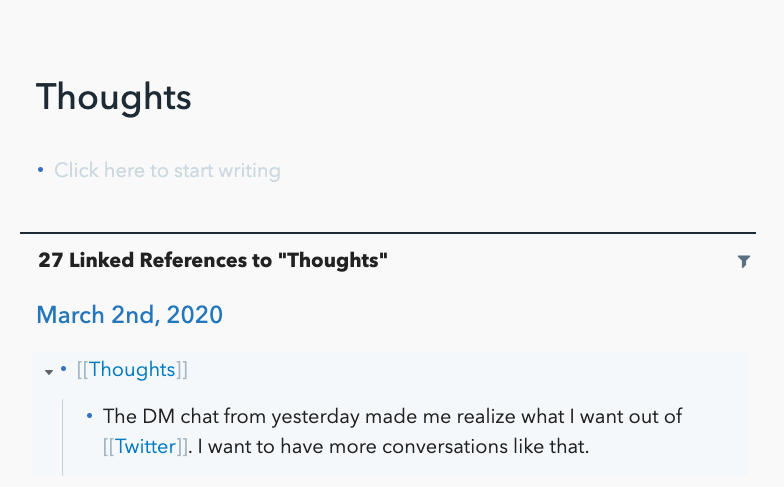Collapse the [[Thoughts]] block using its arrow
Viewport: 784px width, 487px height.
(x=48, y=372)
